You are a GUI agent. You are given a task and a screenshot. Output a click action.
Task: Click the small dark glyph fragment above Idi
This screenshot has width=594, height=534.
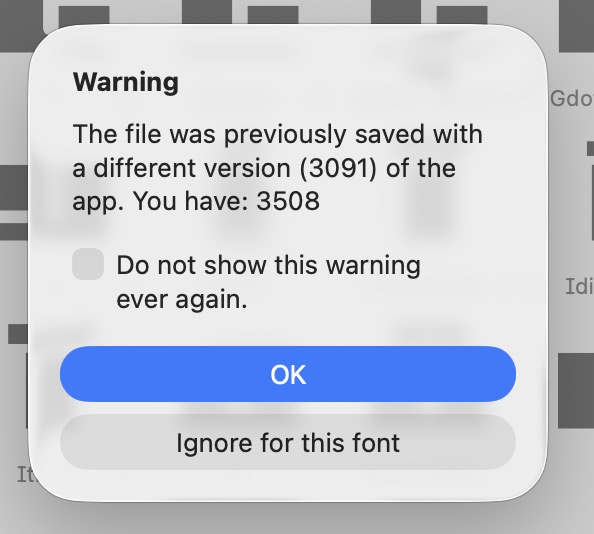pyautogui.click(x=590, y=148)
